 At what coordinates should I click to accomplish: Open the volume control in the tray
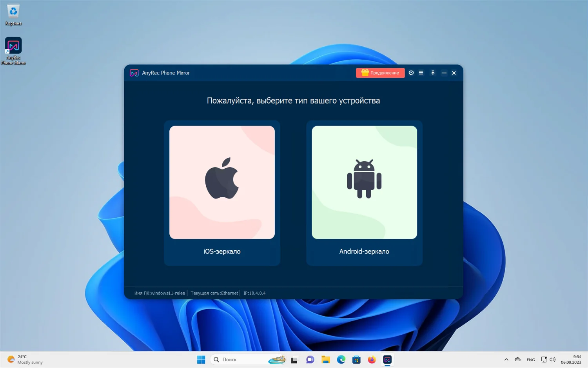[x=553, y=359]
